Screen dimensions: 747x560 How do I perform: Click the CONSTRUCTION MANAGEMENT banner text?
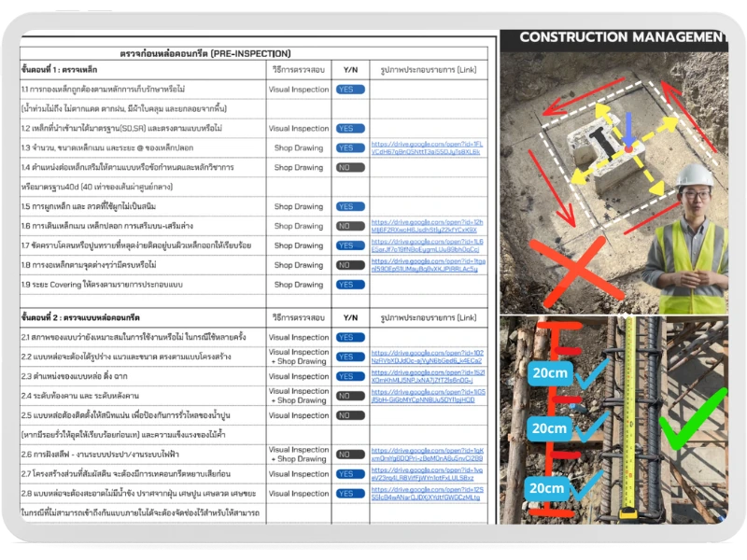coord(623,37)
